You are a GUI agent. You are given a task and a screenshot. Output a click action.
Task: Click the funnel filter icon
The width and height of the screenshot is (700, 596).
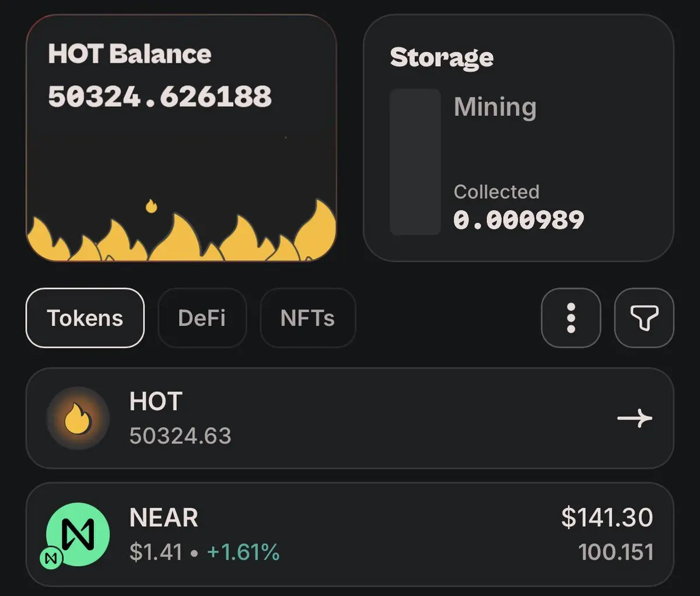point(644,318)
